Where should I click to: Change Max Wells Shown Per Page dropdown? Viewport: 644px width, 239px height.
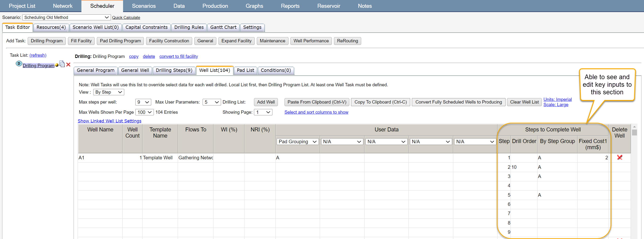tap(144, 112)
